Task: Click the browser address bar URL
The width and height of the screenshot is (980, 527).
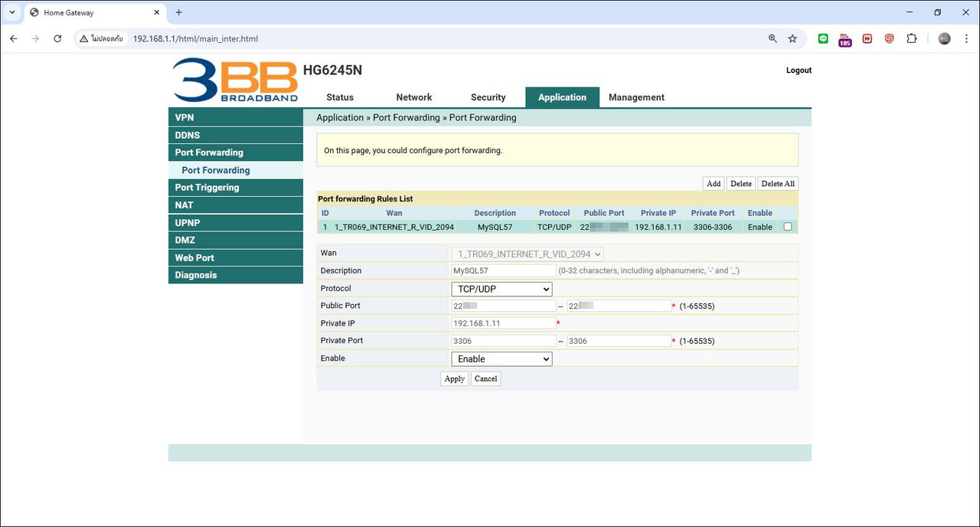Action: [195, 38]
